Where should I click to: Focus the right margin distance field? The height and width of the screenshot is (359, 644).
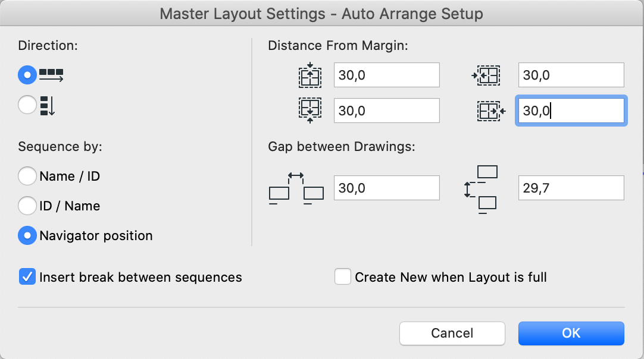[571, 111]
